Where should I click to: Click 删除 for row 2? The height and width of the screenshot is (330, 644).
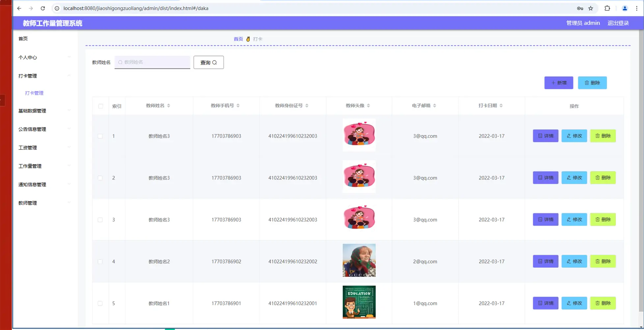pos(603,178)
